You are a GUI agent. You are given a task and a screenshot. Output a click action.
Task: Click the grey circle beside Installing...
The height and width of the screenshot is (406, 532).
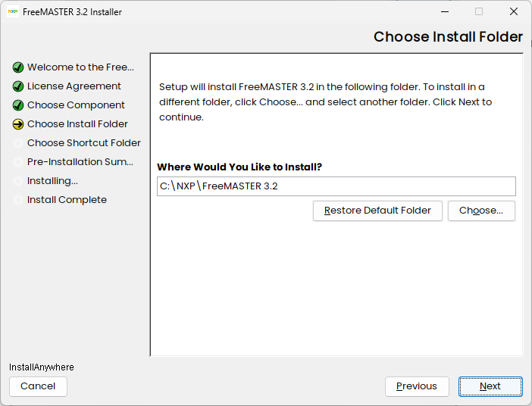coord(18,181)
